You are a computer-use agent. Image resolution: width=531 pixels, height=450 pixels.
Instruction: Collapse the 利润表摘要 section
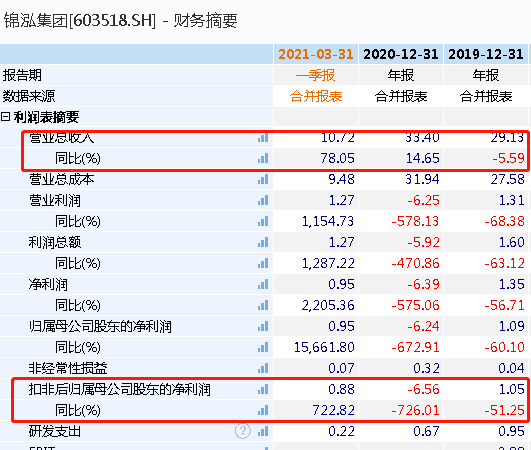(5, 117)
